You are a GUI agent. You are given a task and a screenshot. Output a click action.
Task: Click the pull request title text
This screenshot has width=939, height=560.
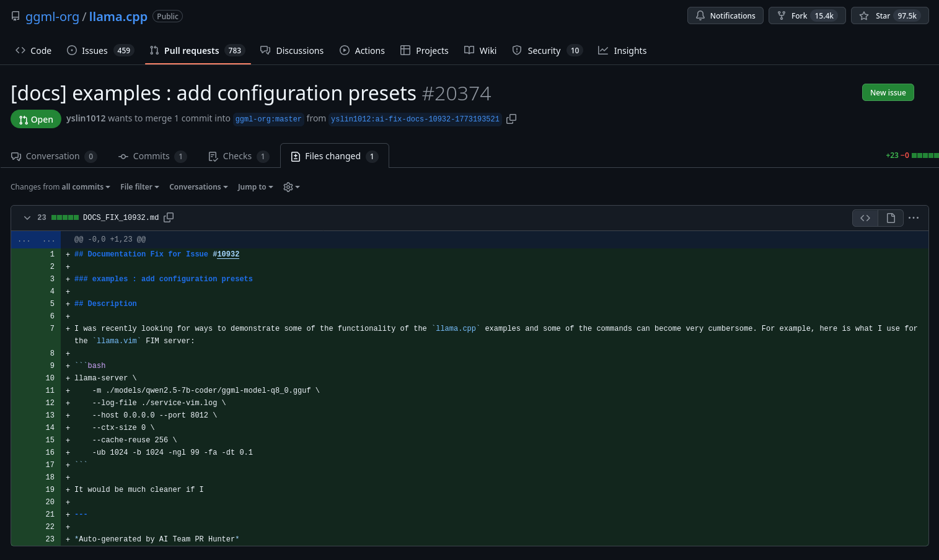213,94
